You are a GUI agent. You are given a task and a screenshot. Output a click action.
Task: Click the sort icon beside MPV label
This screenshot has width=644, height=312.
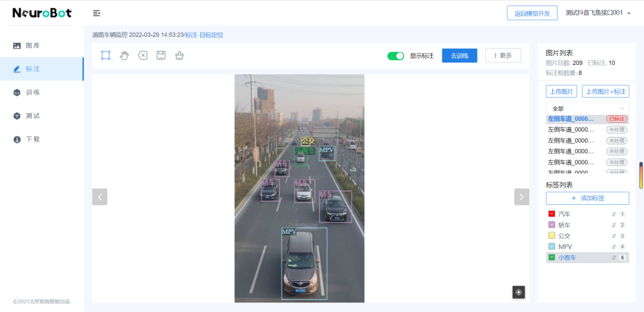(x=614, y=247)
